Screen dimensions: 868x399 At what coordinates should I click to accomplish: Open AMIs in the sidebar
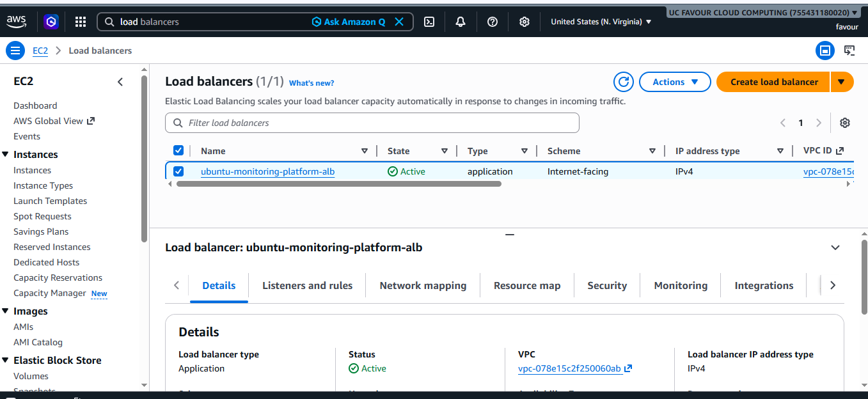[23, 327]
